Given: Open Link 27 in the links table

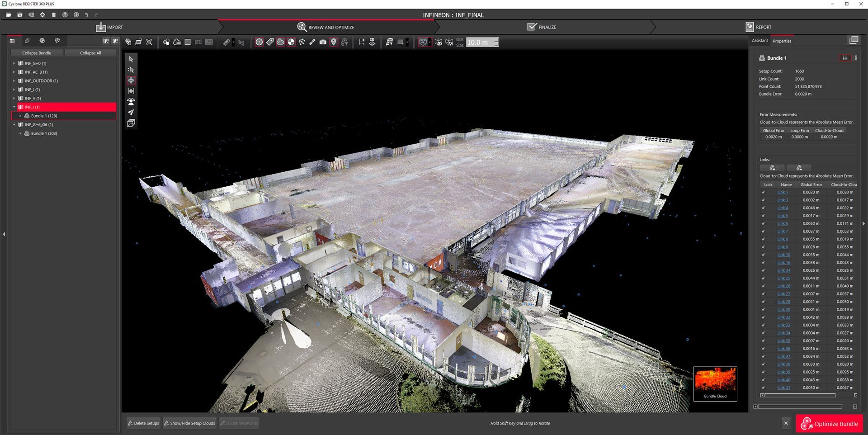Looking at the screenshot, I should pos(783,294).
